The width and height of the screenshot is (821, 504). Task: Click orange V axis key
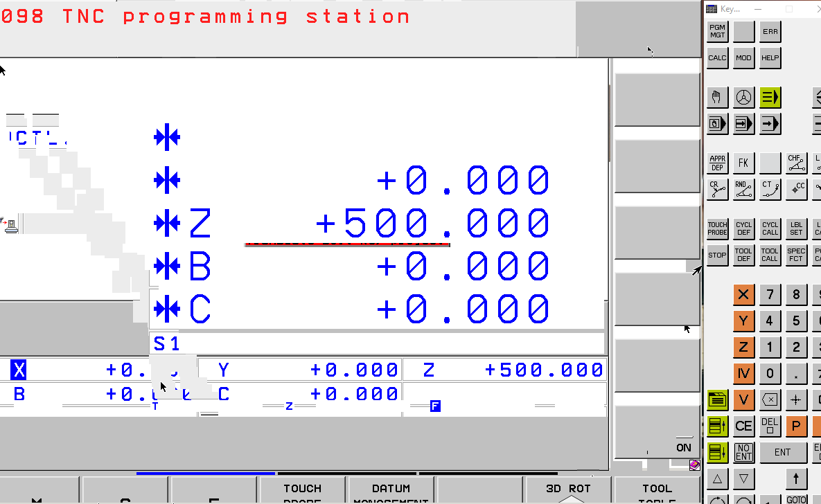coord(743,400)
